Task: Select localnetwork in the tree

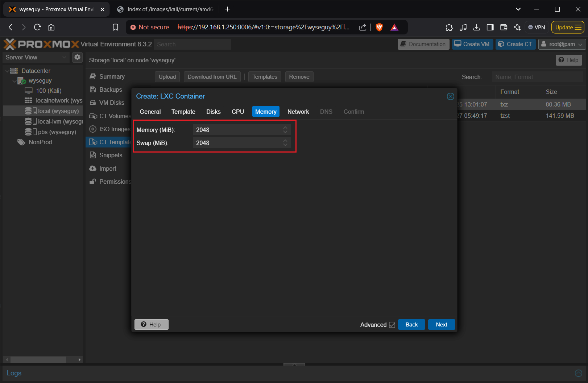Action: click(x=54, y=100)
